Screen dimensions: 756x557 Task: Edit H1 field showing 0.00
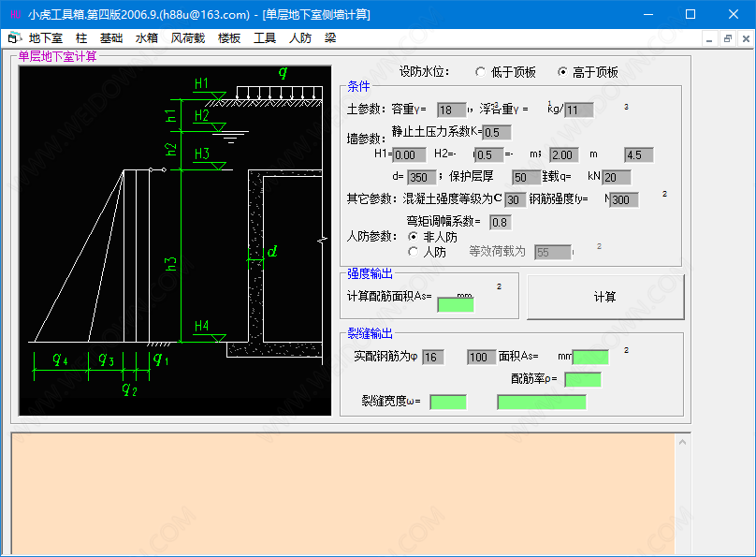click(x=409, y=154)
